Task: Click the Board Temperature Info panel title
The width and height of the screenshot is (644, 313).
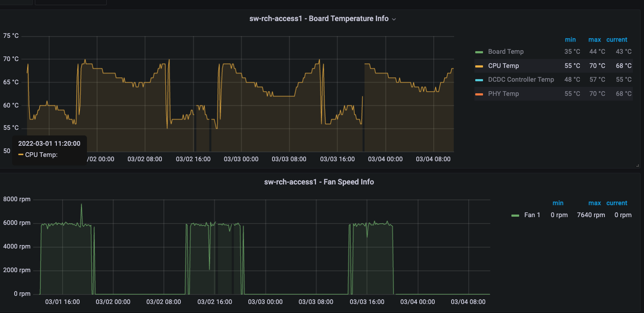Action: (319, 19)
